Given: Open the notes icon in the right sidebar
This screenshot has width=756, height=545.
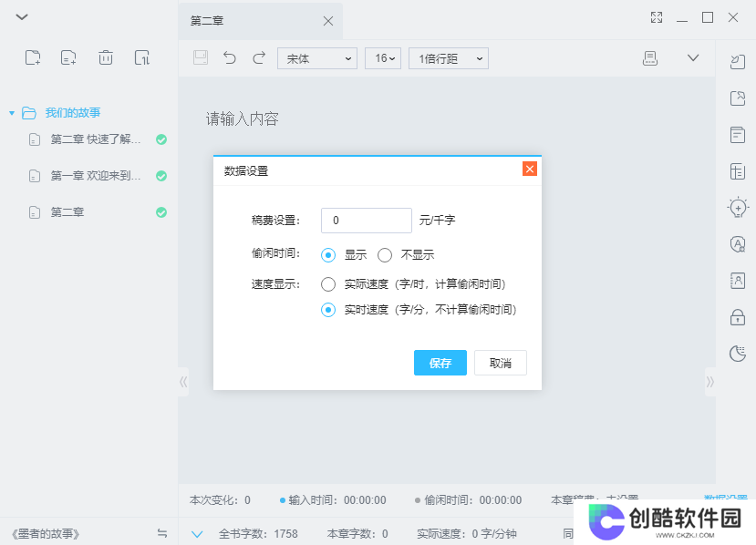Looking at the screenshot, I should (x=738, y=135).
